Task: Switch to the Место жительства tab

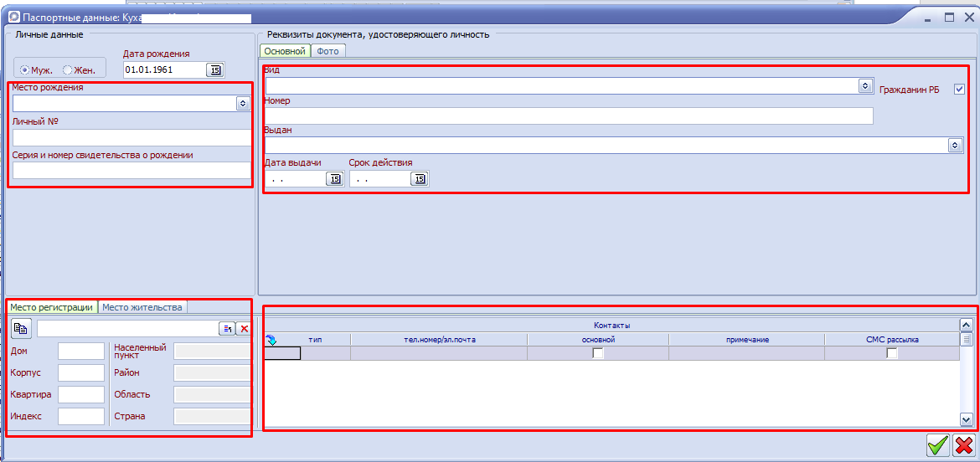Action: pyautogui.click(x=142, y=307)
